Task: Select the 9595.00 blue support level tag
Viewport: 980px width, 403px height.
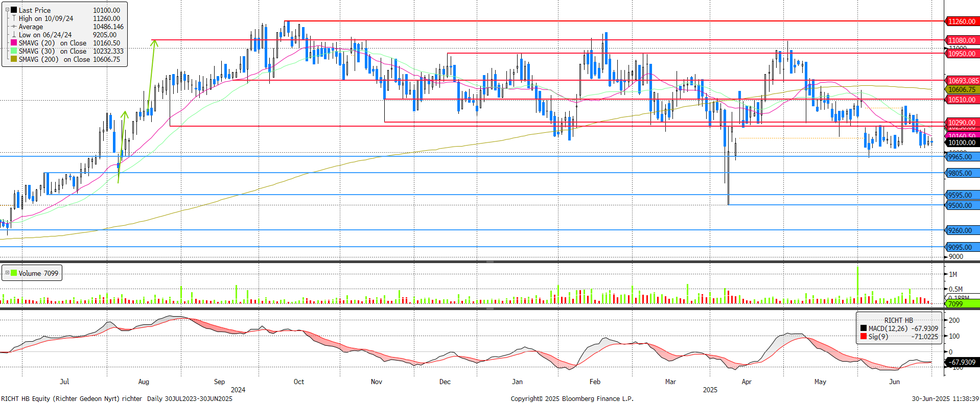Action: tap(963, 195)
